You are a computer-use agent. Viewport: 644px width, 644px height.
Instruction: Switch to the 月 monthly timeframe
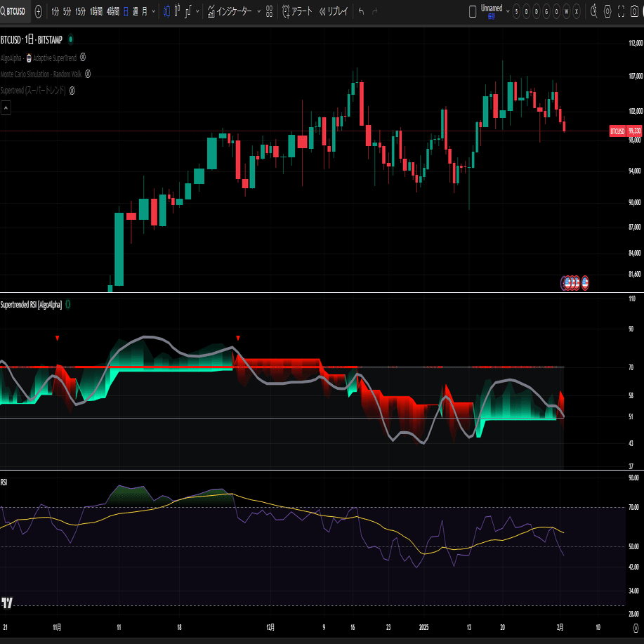(144, 11)
